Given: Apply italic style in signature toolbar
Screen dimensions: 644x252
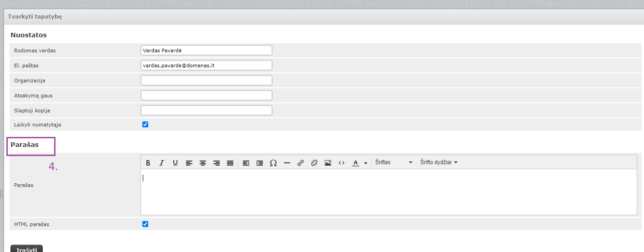Looking at the screenshot, I should [161, 163].
